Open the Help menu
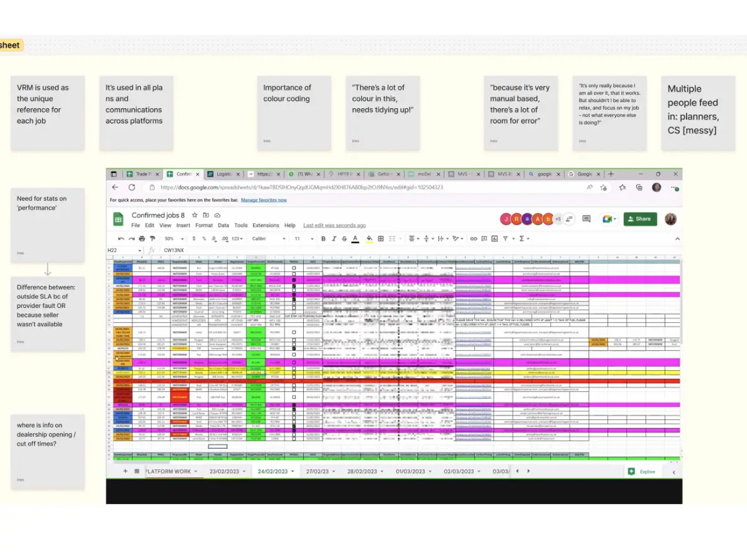The width and height of the screenshot is (747, 560). (x=290, y=225)
